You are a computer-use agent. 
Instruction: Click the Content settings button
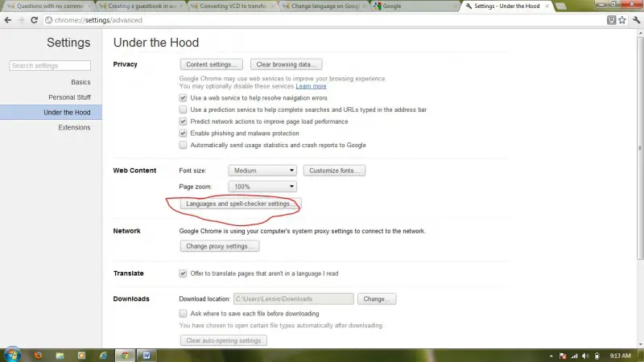click(x=211, y=64)
